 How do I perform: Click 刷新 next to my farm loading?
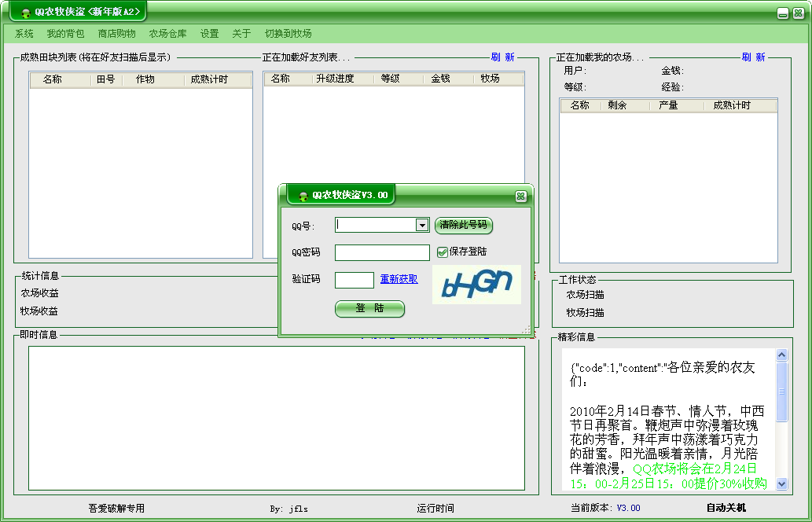coord(754,57)
